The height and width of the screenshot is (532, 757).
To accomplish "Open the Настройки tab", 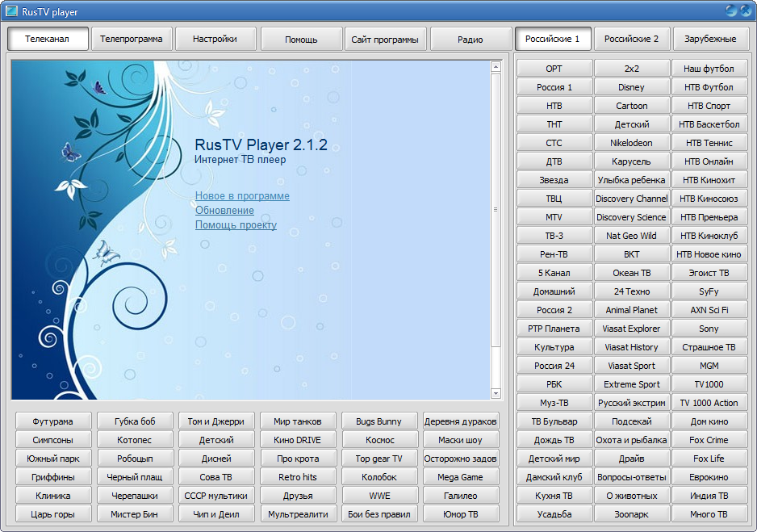I will coord(215,39).
